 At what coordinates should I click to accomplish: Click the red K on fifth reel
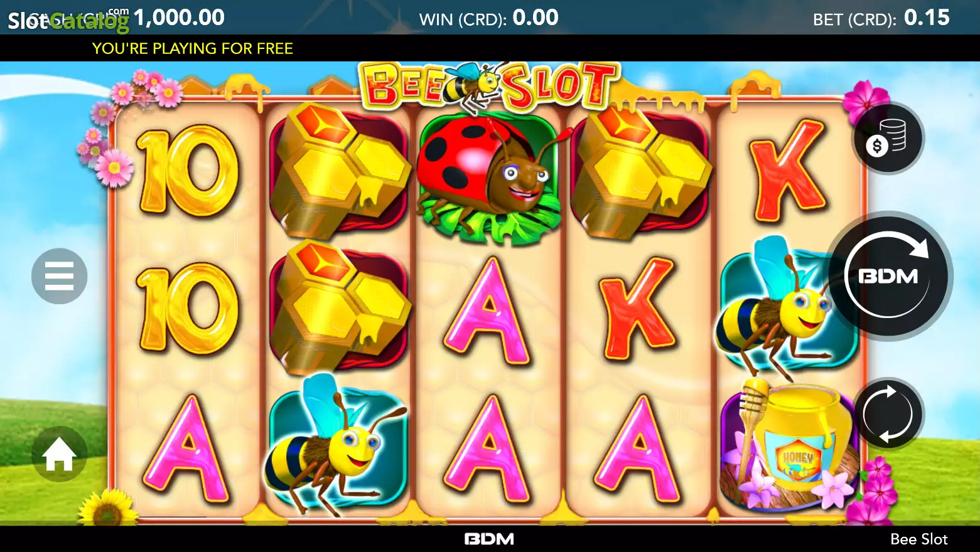(x=789, y=171)
